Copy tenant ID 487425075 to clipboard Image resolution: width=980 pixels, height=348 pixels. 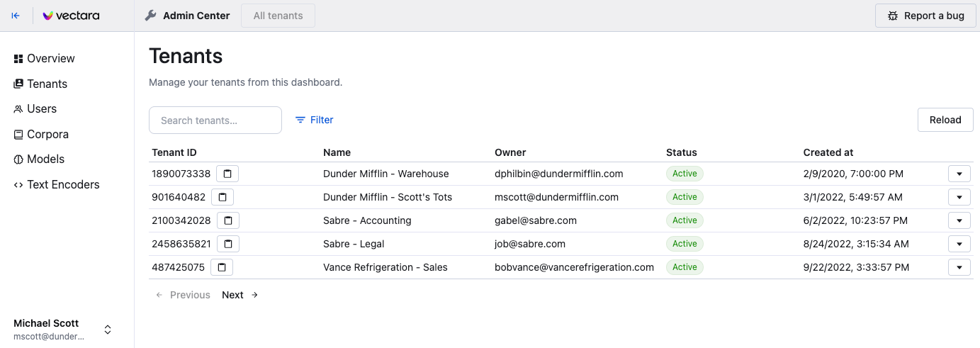pos(222,267)
